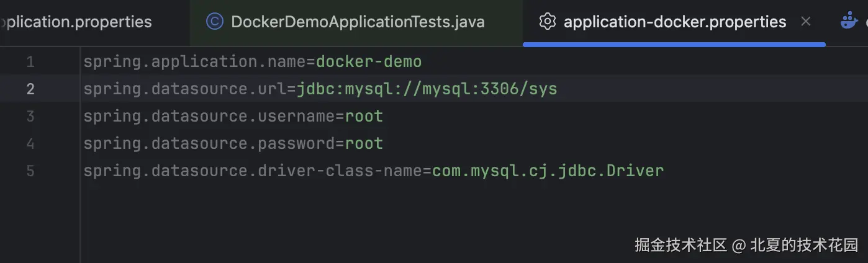Click the root value of datasource username
This screenshot has height=263, width=868.
coord(364,117)
